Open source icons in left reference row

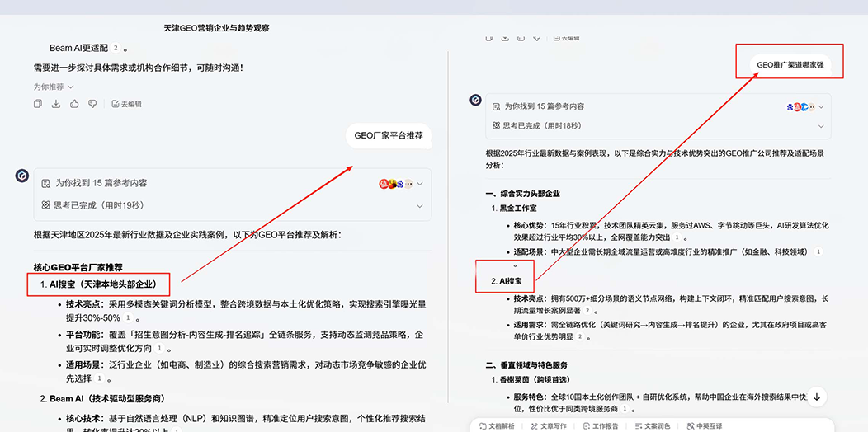(x=396, y=184)
